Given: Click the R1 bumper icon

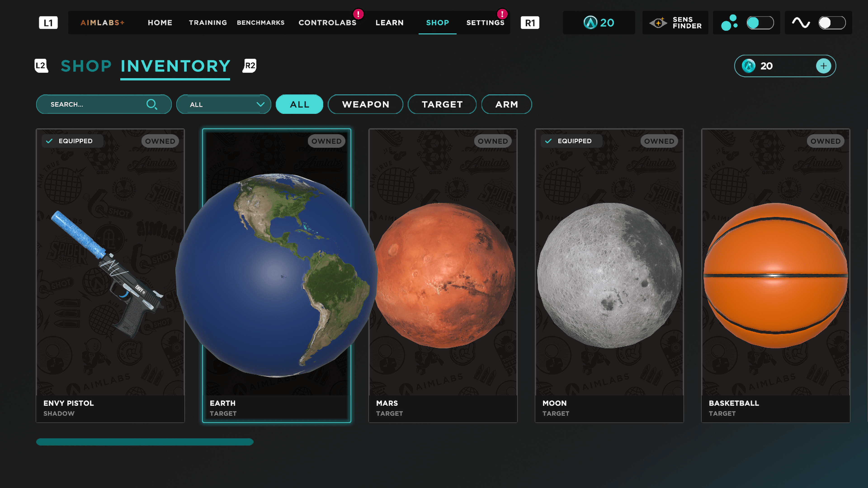Looking at the screenshot, I should pos(530,23).
